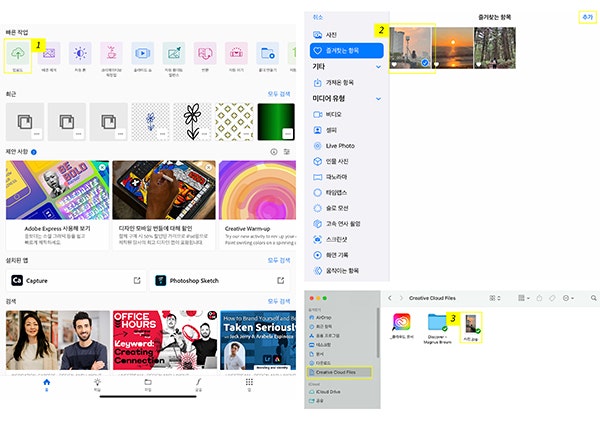The width and height of the screenshot is (600, 424).
Task: Go back in Finder window
Action: click(x=390, y=298)
